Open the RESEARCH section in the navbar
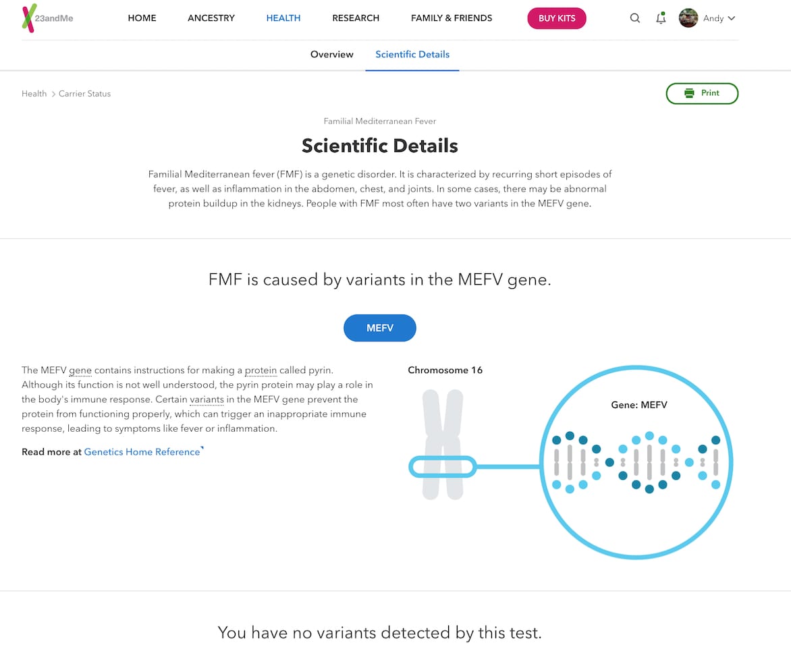The height and width of the screenshot is (672, 791). (x=356, y=18)
